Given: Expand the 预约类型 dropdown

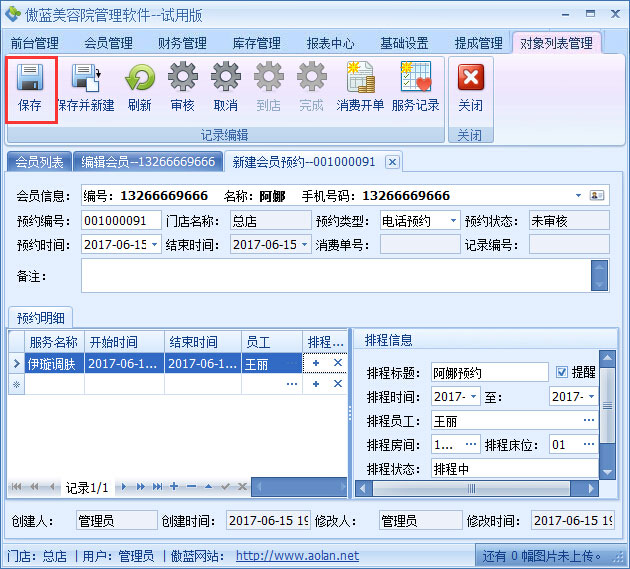Looking at the screenshot, I should 452,220.
